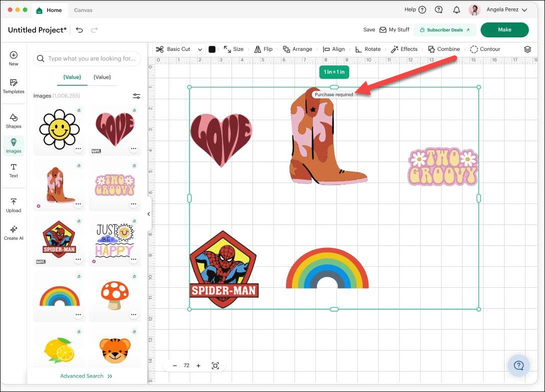Viewport: 545px width, 392px height.
Task: Open the Shapes panel
Action: [13, 121]
